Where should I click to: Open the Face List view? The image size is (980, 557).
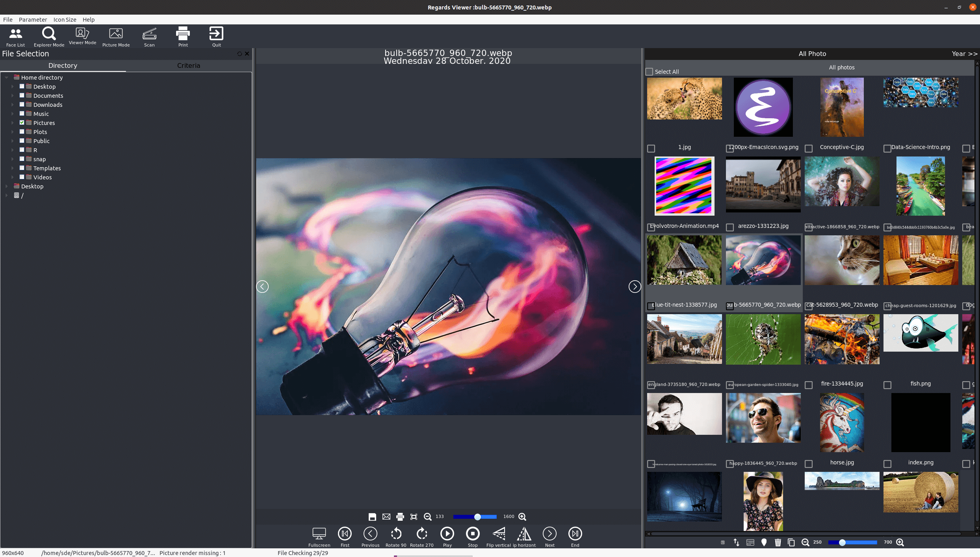click(15, 37)
